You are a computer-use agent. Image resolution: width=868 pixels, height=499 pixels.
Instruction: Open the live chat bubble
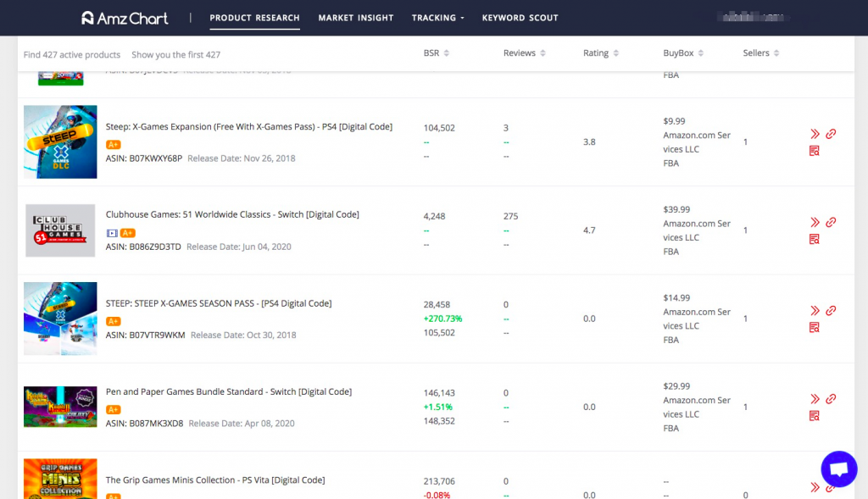[x=839, y=469]
